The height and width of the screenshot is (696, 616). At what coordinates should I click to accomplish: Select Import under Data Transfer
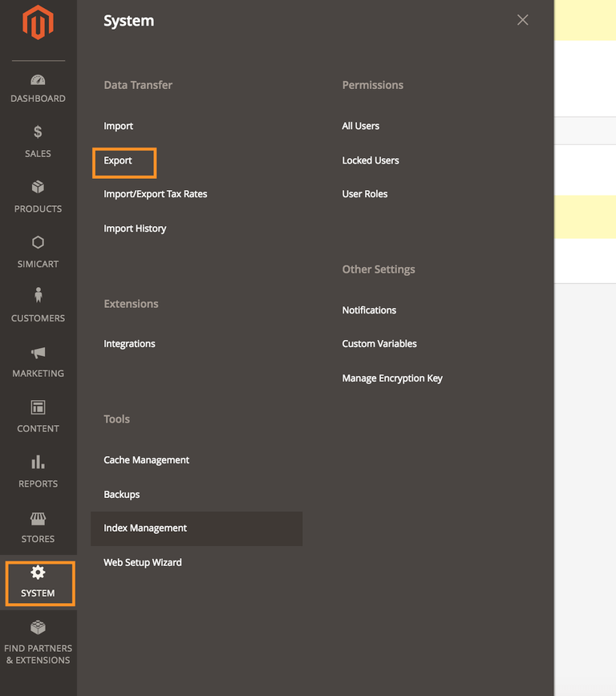[x=118, y=126]
